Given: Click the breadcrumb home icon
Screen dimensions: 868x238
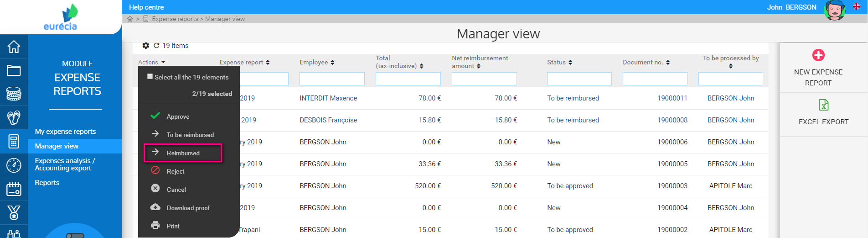Looking at the screenshot, I should click(130, 19).
